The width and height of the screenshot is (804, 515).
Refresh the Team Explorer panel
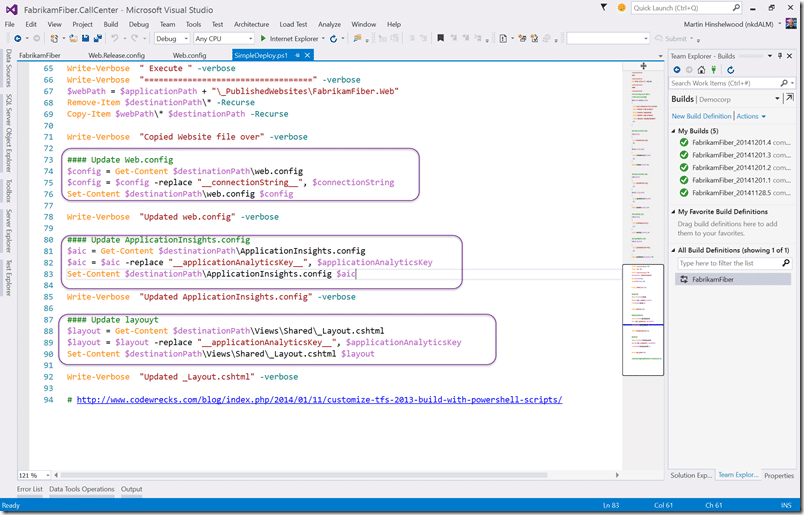[x=731, y=70]
